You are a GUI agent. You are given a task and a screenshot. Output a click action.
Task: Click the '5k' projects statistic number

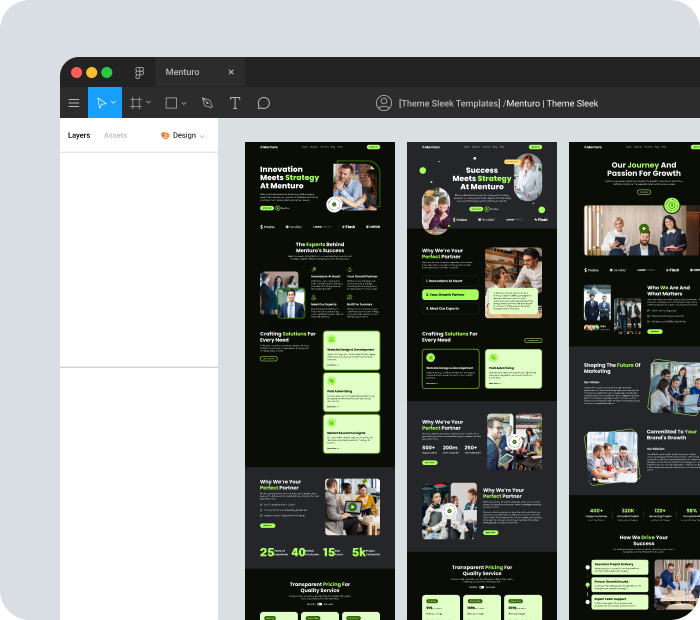359,552
